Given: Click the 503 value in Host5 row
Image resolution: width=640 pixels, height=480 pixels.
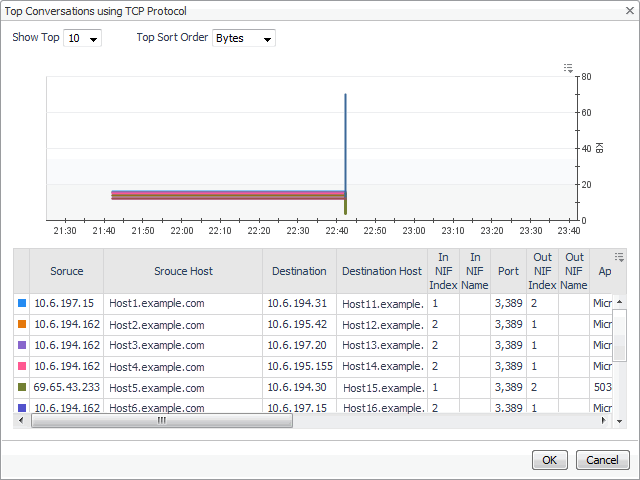Looking at the screenshot, I should [602, 387].
